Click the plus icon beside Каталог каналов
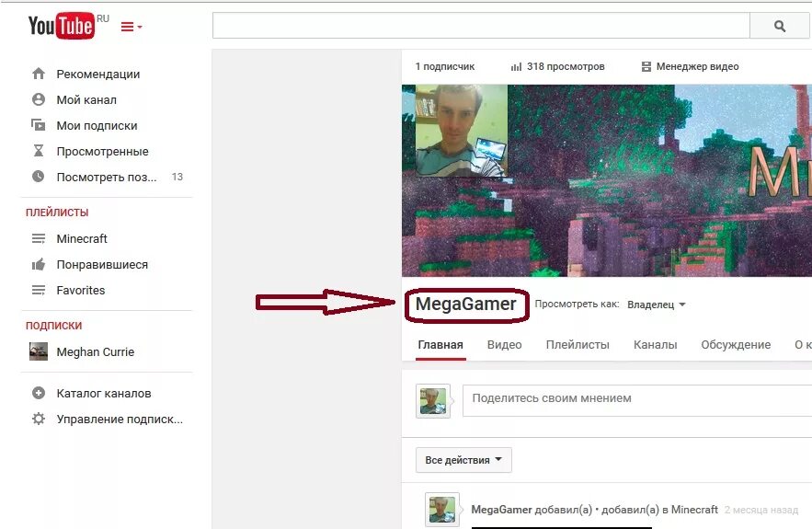The height and width of the screenshot is (529, 812). tap(39, 393)
